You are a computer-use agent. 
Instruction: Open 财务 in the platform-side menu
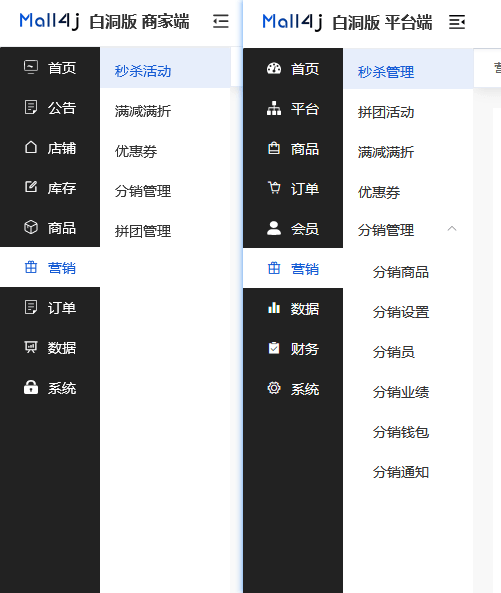coord(293,349)
